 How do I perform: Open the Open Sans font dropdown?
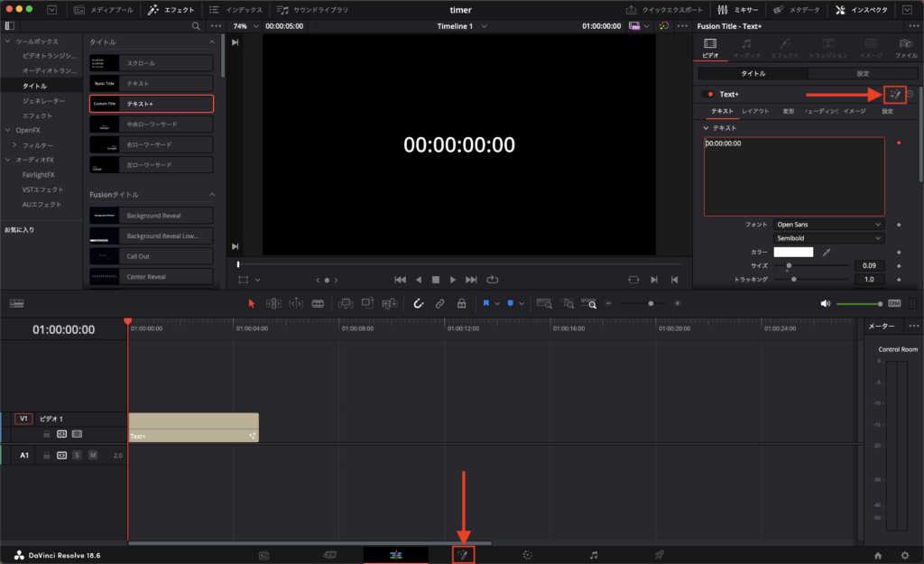point(828,224)
